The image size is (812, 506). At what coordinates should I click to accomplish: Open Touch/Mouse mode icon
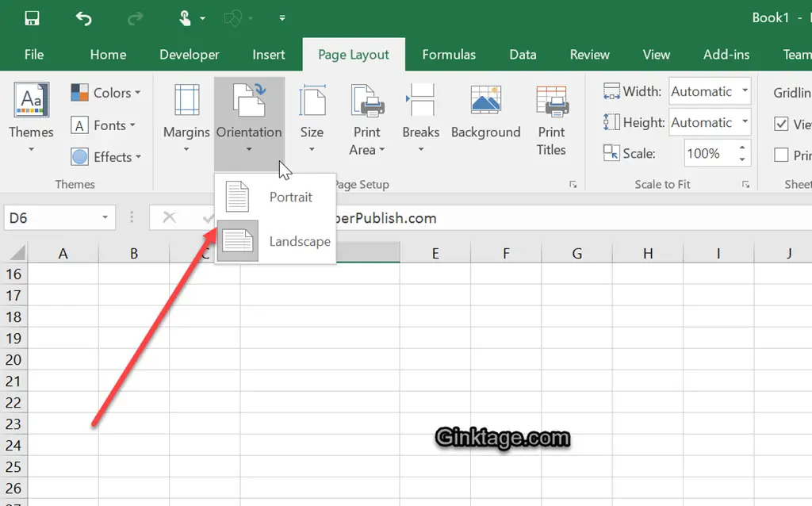[185, 19]
